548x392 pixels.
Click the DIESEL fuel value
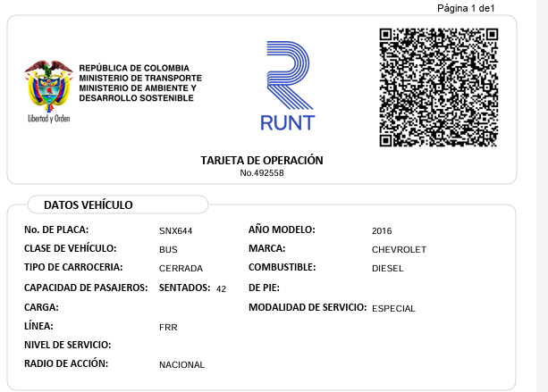pyautogui.click(x=388, y=268)
